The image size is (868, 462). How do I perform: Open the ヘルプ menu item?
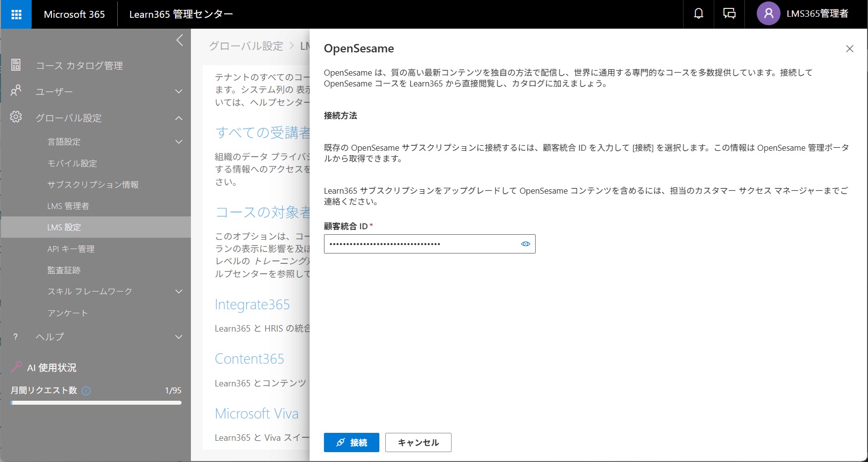tap(50, 337)
